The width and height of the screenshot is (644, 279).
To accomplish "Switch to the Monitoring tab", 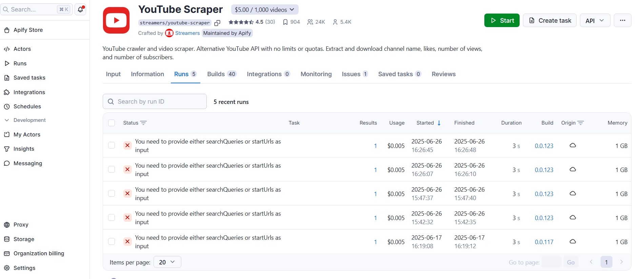I will click(x=316, y=74).
